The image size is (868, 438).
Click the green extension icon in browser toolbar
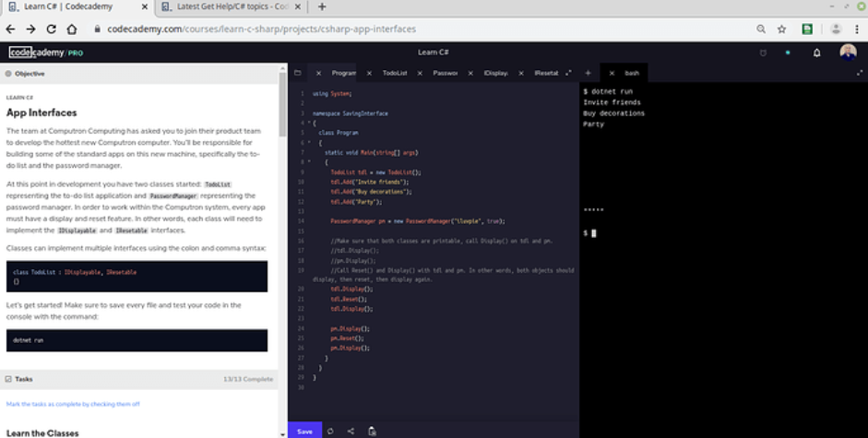point(807,29)
